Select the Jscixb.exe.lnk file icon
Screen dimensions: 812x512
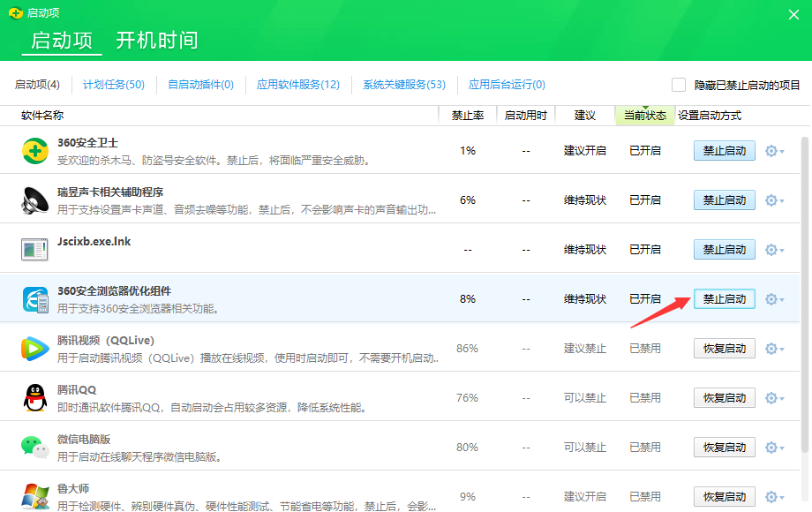tap(34, 249)
